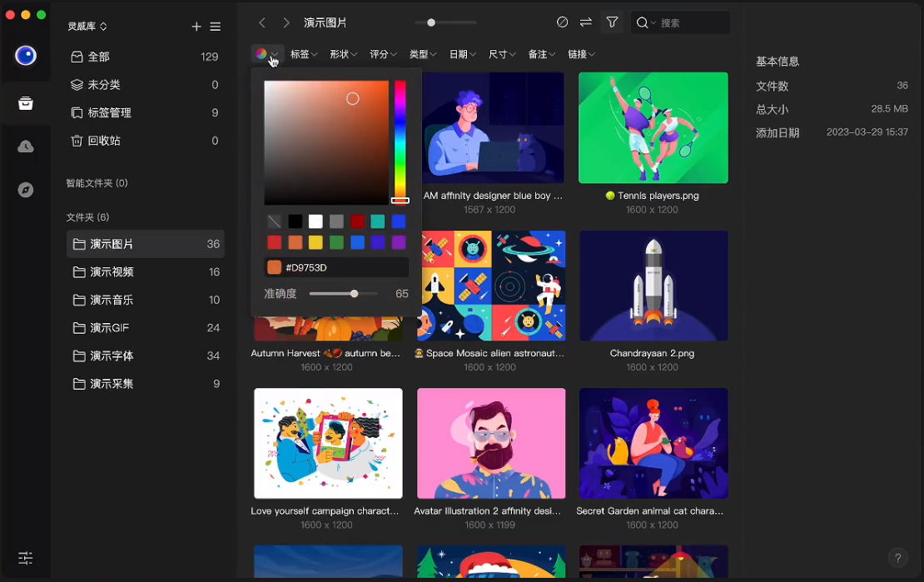Pick the black color swatch
This screenshot has height=582, width=924.
pos(295,221)
